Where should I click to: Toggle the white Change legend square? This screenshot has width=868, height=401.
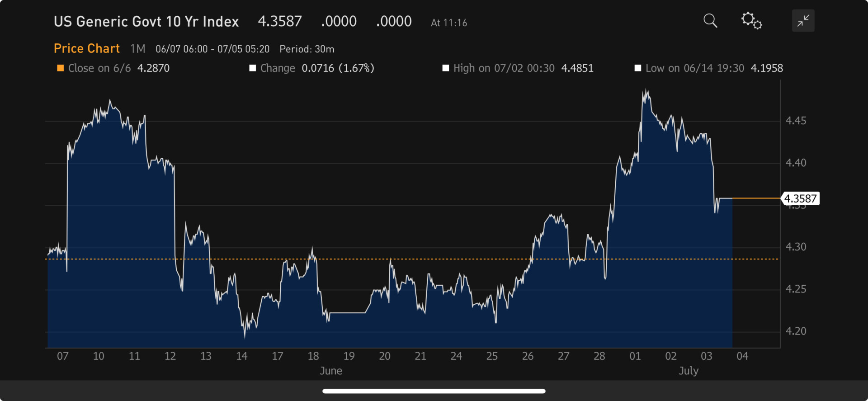253,68
